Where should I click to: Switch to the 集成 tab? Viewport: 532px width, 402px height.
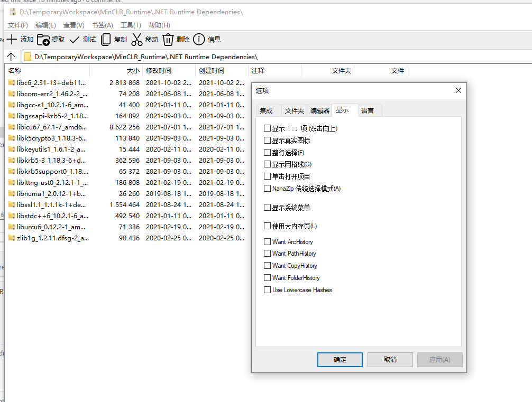point(269,111)
